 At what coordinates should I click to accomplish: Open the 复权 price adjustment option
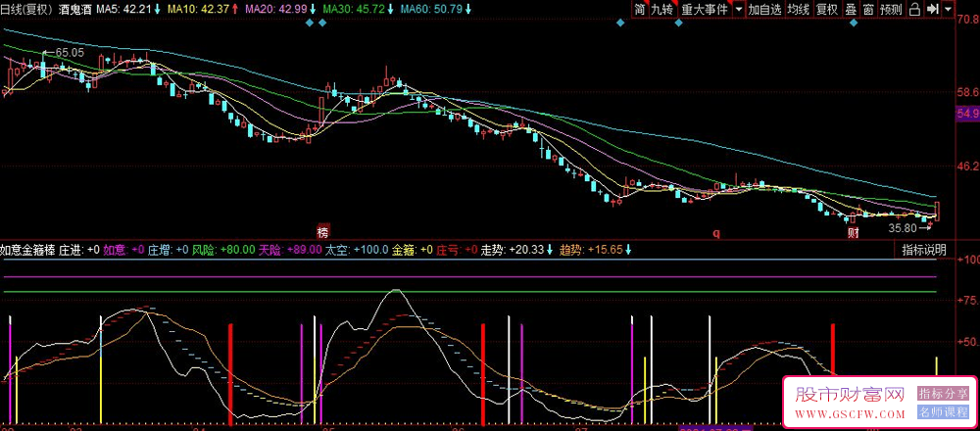[x=827, y=9]
